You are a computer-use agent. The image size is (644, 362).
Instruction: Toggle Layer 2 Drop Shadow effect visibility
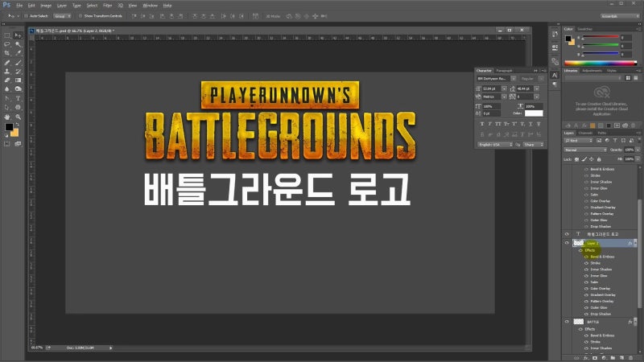click(586, 314)
